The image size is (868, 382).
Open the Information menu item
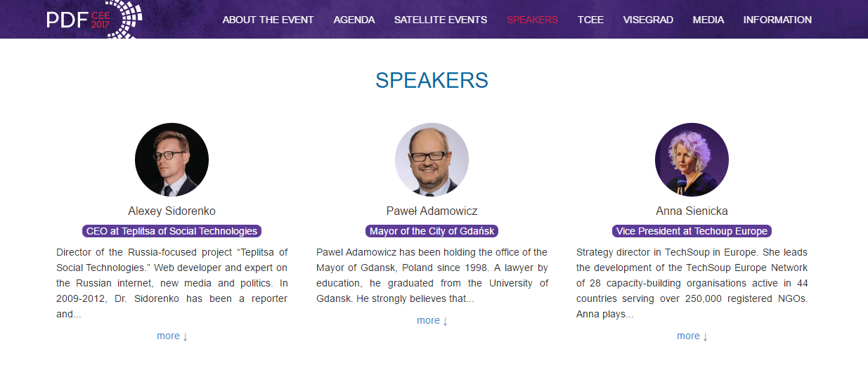pyautogui.click(x=777, y=20)
